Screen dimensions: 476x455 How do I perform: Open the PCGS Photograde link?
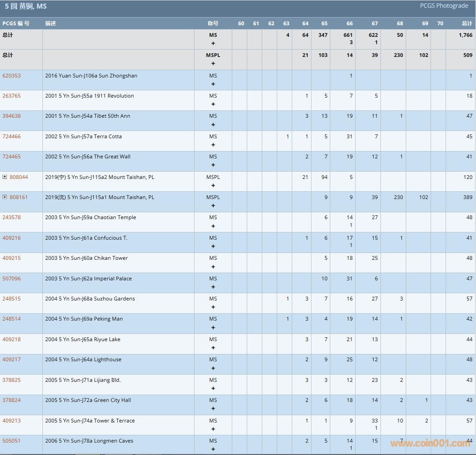pos(444,6)
